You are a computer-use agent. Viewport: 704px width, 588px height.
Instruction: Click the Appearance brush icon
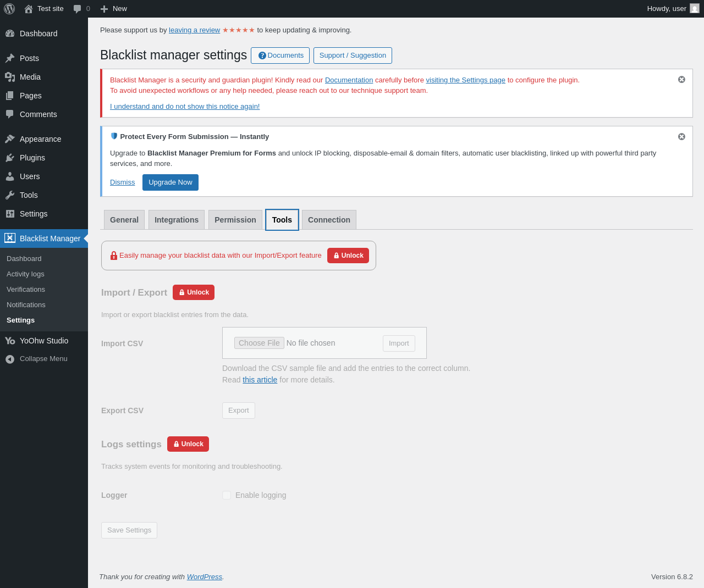coord(10,139)
